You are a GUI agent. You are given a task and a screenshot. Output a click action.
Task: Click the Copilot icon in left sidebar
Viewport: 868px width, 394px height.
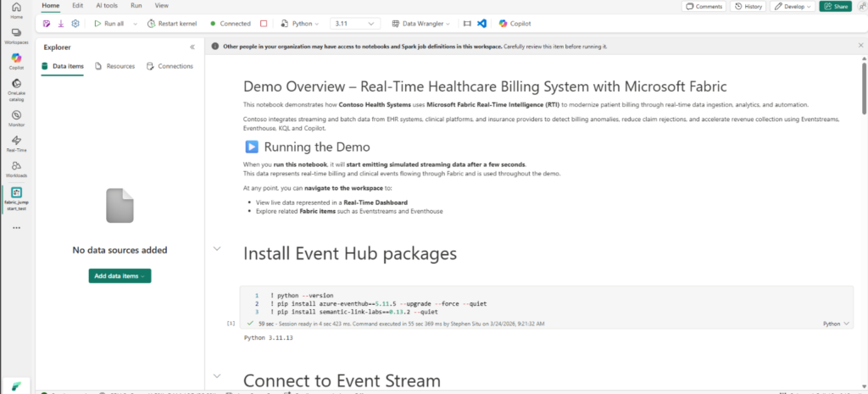(x=16, y=59)
